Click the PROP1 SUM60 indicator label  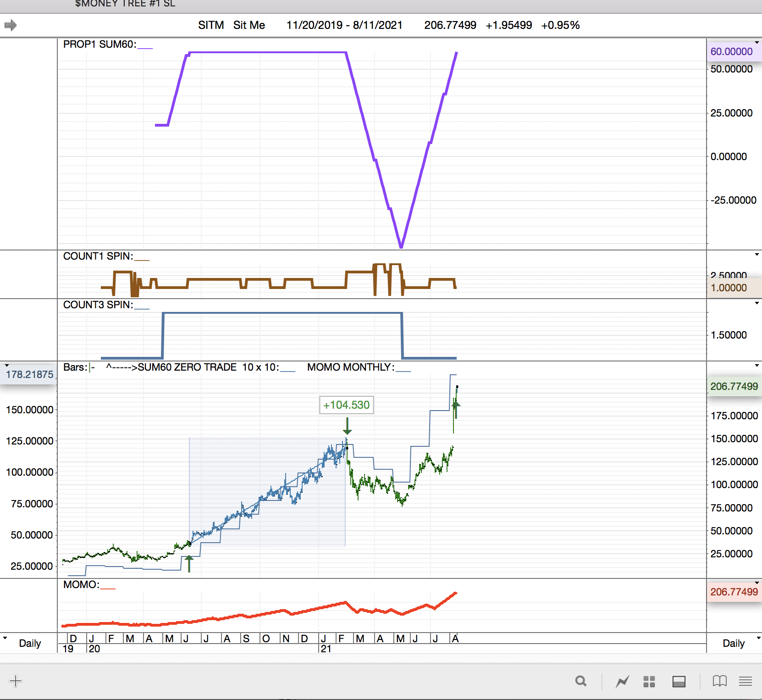point(99,44)
